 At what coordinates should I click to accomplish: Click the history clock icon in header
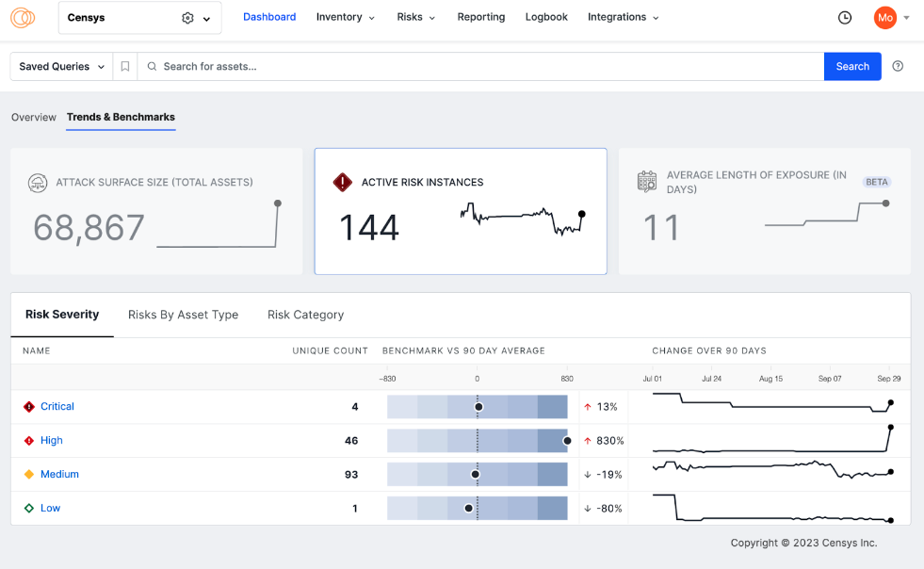844,17
